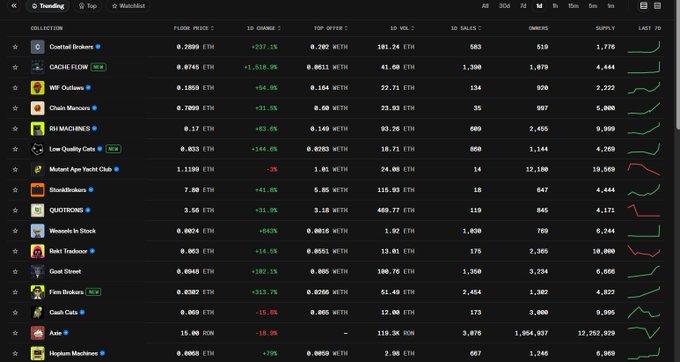Screen dimensions: 680x362
Task: Open Low Quality Cats avatar
Action: click(x=38, y=149)
